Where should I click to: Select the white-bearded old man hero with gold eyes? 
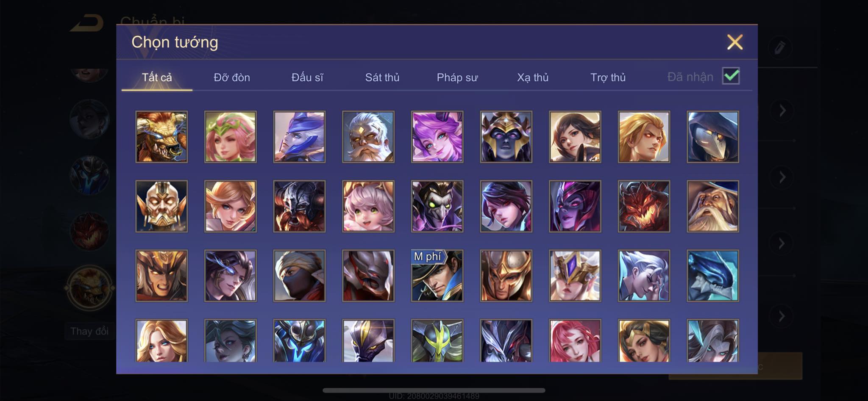(x=368, y=137)
